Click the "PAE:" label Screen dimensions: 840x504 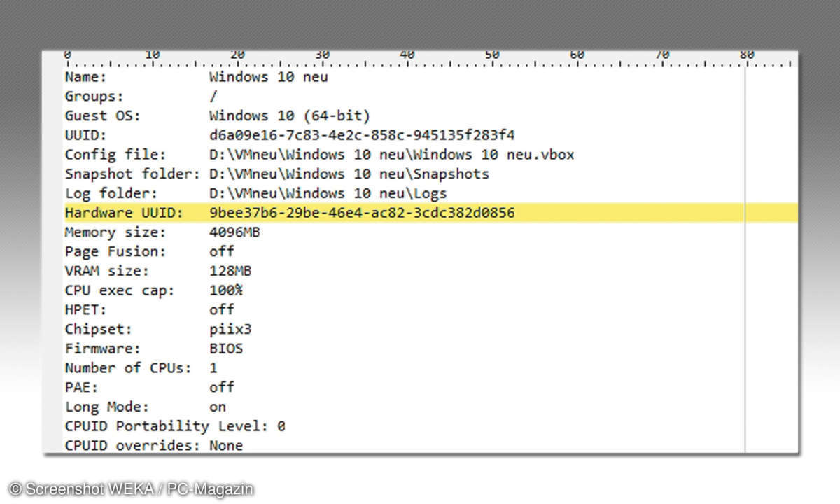click(82, 387)
